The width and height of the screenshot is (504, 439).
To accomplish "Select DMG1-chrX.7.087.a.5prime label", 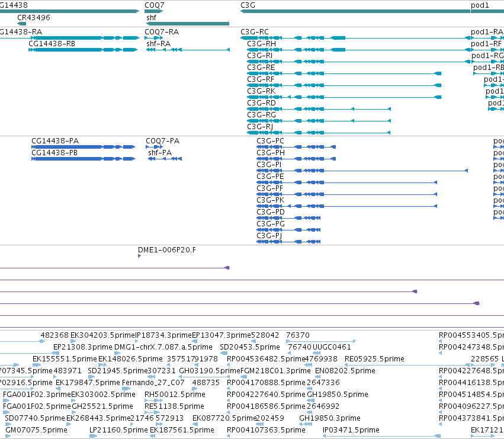I will coord(163,347).
